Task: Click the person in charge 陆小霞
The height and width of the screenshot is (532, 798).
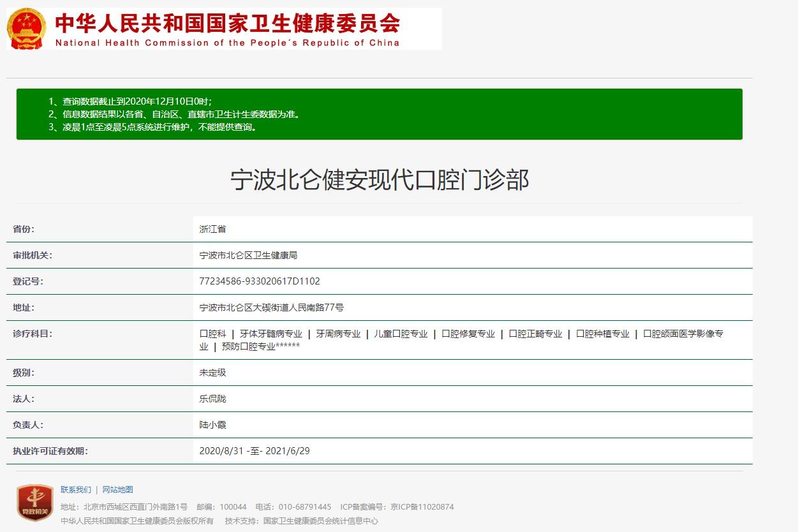Action: click(x=212, y=425)
